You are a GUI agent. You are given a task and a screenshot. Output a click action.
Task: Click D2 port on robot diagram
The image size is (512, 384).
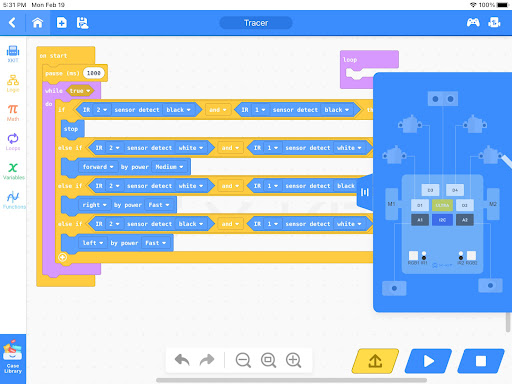tap(465, 205)
